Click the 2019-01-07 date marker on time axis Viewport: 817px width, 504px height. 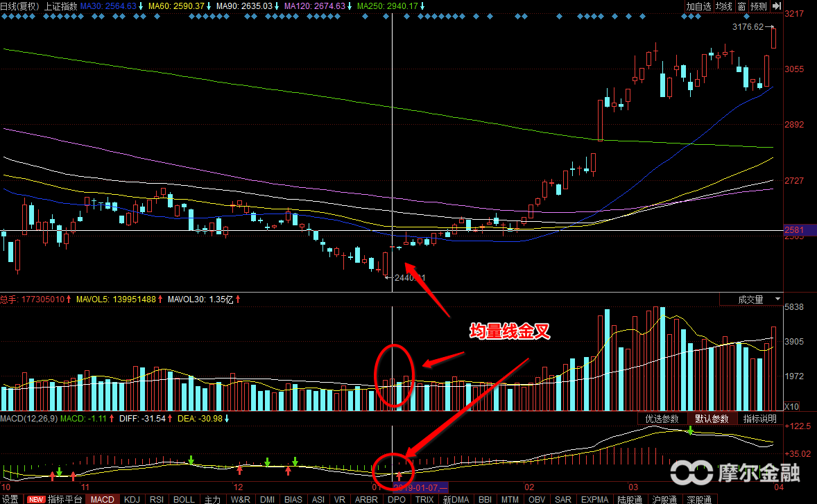(420, 488)
